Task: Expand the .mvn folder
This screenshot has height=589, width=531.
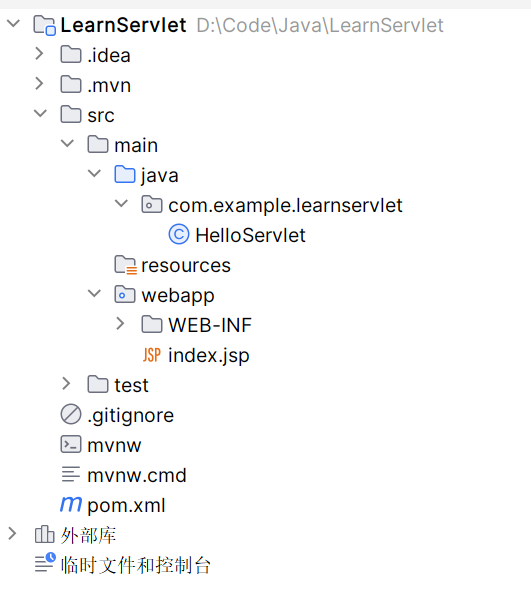Action: coord(39,84)
